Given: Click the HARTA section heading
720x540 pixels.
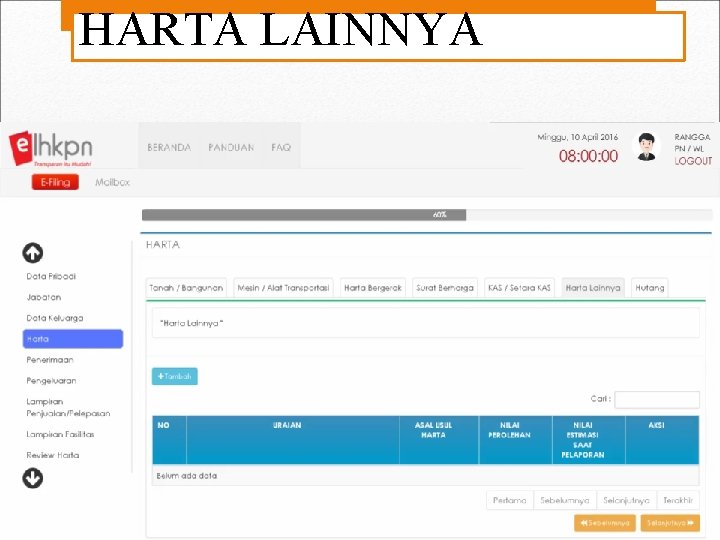Looking at the screenshot, I should point(163,245).
